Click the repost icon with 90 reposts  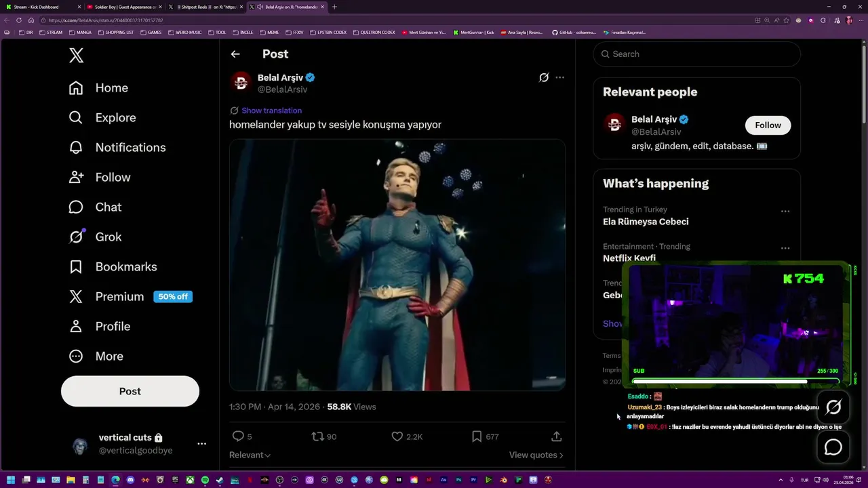pos(317,436)
